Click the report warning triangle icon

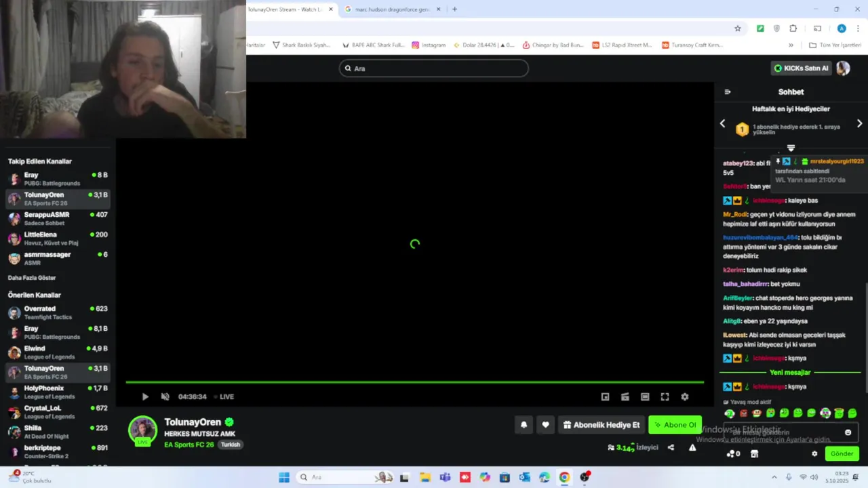coord(692,447)
